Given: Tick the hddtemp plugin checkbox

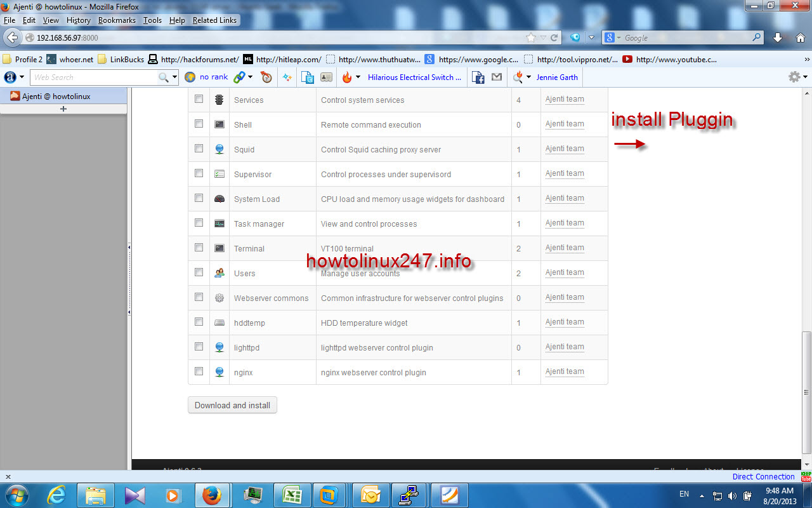Looking at the screenshot, I should click(199, 322).
